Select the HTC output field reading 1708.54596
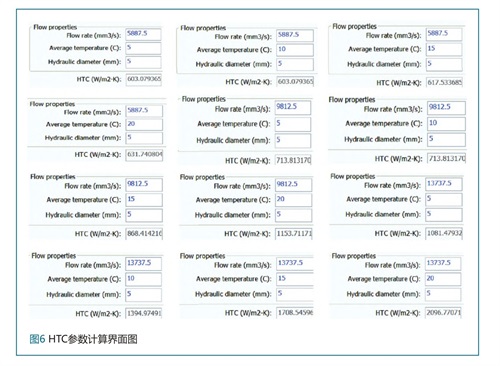This screenshot has width=500, height=366. click(x=295, y=313)
